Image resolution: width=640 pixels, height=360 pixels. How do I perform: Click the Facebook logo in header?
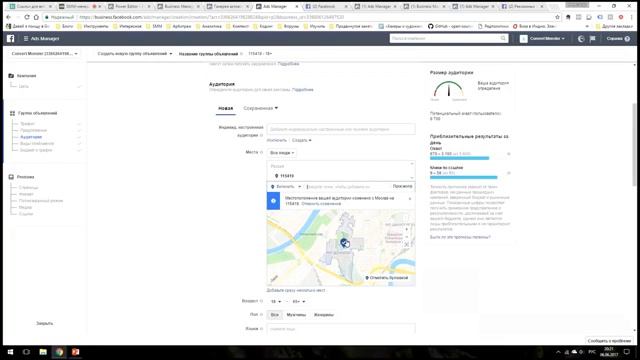pos(11,38)
